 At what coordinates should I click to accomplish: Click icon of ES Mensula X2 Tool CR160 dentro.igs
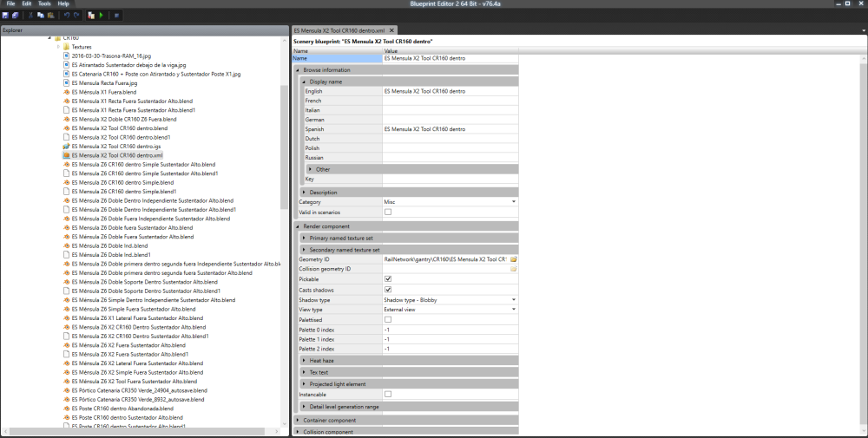(67, 147)
